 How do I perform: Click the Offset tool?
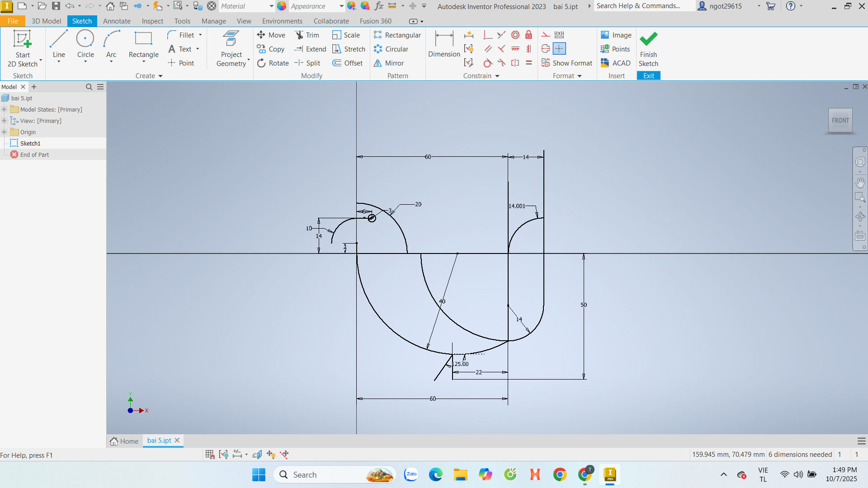(x=347, y=63)
